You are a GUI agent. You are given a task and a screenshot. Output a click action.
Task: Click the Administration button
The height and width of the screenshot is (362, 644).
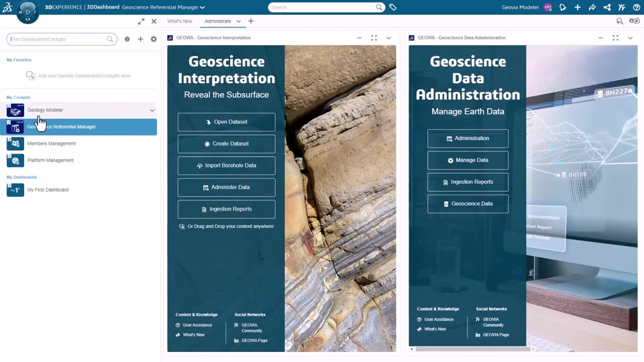coord(468,138)
